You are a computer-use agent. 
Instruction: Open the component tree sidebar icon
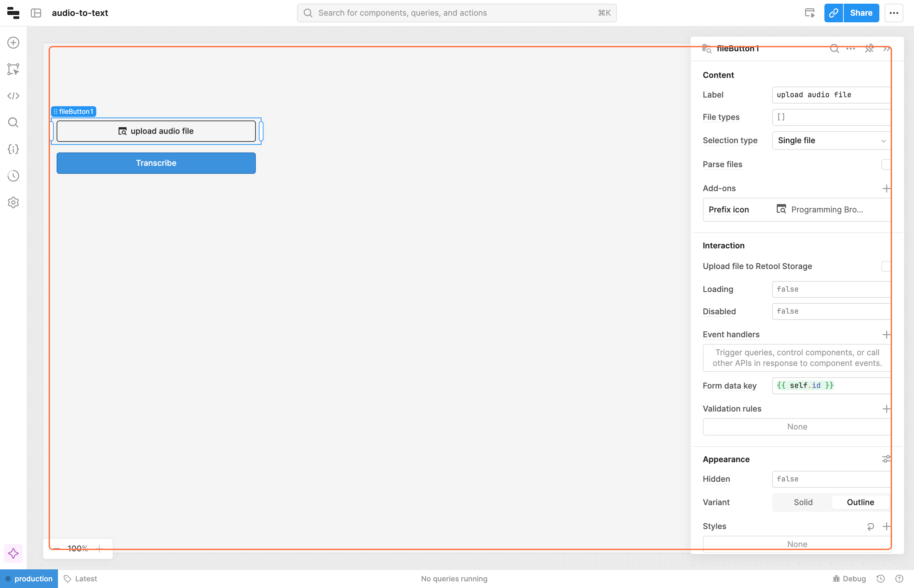[x=13, y=69]
